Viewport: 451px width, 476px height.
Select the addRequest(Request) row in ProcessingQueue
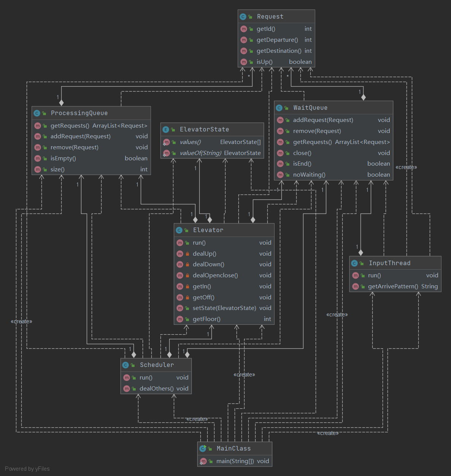pyautogui.click(x=91, y=136)
